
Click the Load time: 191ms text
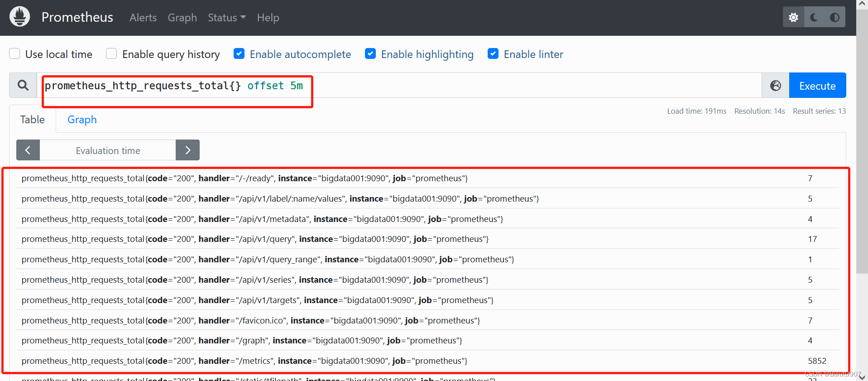click(696, 111)
